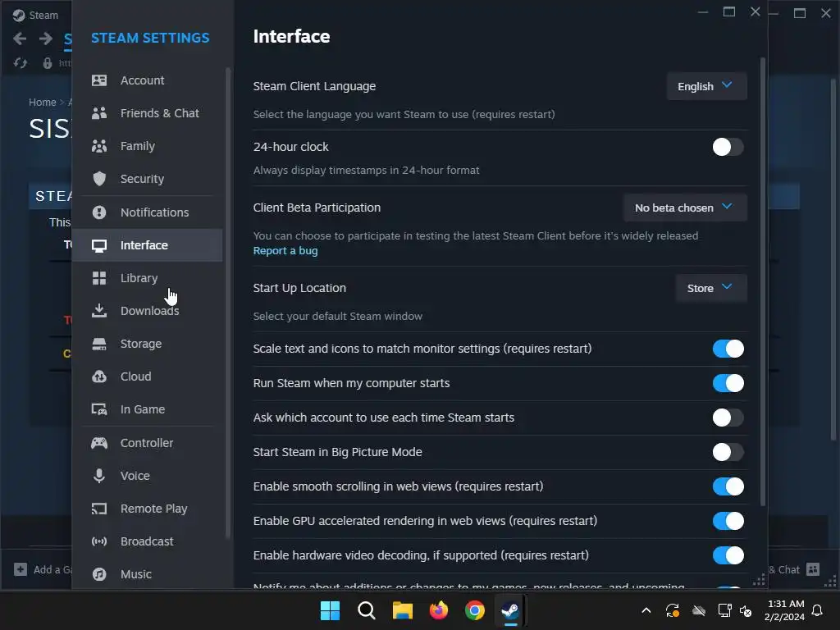Open Start Up Location Store dropdown

(710, 288)
